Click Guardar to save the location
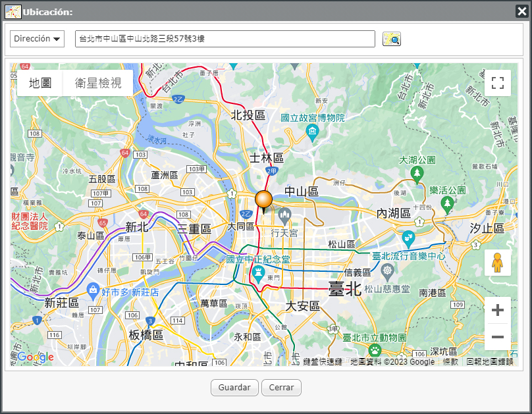This screenshot has width=532, height=414. pyautogui.click(x=234, y=388)
